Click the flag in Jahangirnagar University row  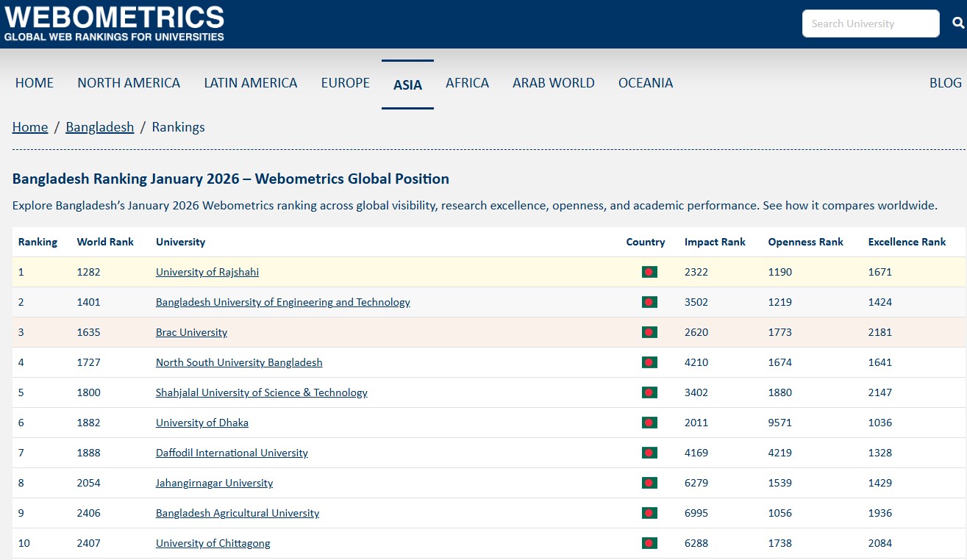coord(649,483)
